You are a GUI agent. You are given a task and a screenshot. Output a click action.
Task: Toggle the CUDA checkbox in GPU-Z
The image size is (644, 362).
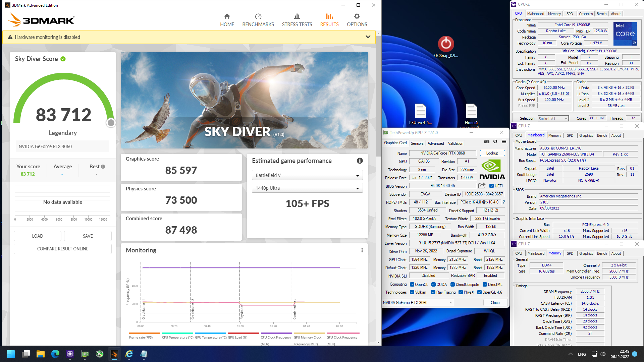click(433, 285)
